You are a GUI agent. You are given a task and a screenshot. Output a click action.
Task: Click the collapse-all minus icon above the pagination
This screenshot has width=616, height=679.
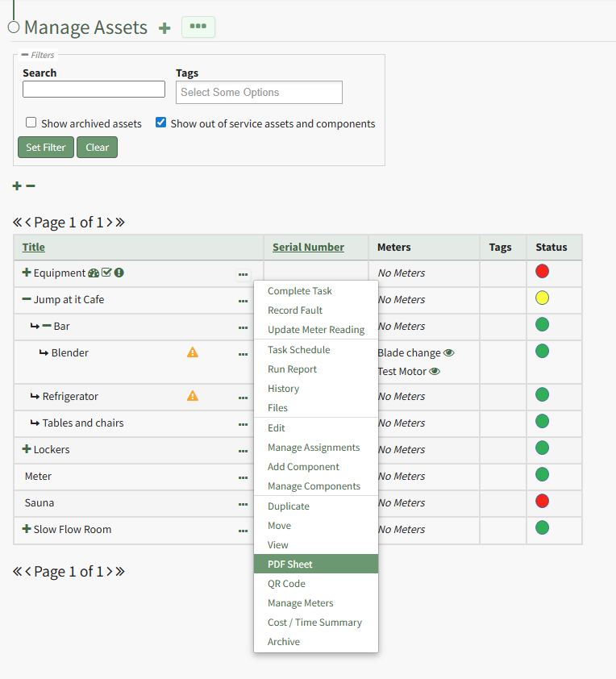pos(31,186)
